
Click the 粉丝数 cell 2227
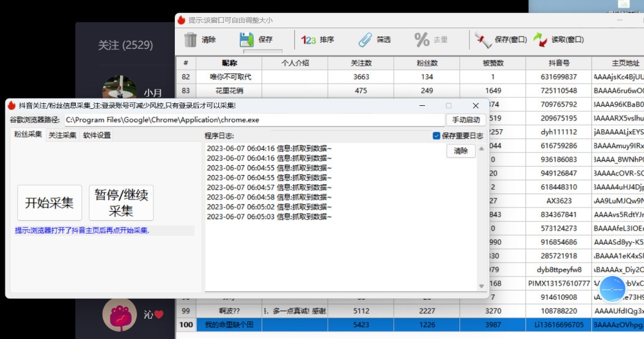coord(427,311)
